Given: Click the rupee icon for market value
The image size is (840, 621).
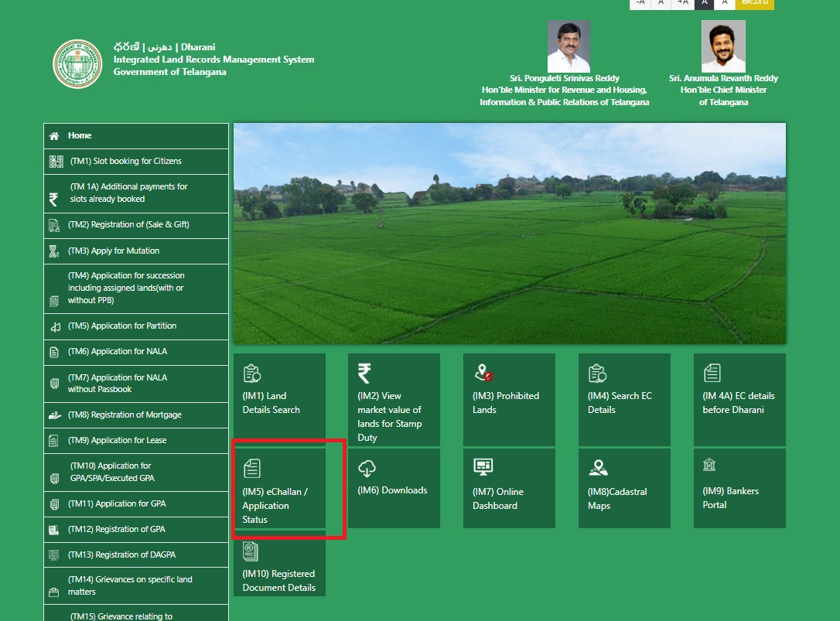Looking at the screenshot, I should pyautogui.click(x=365, y=374).
